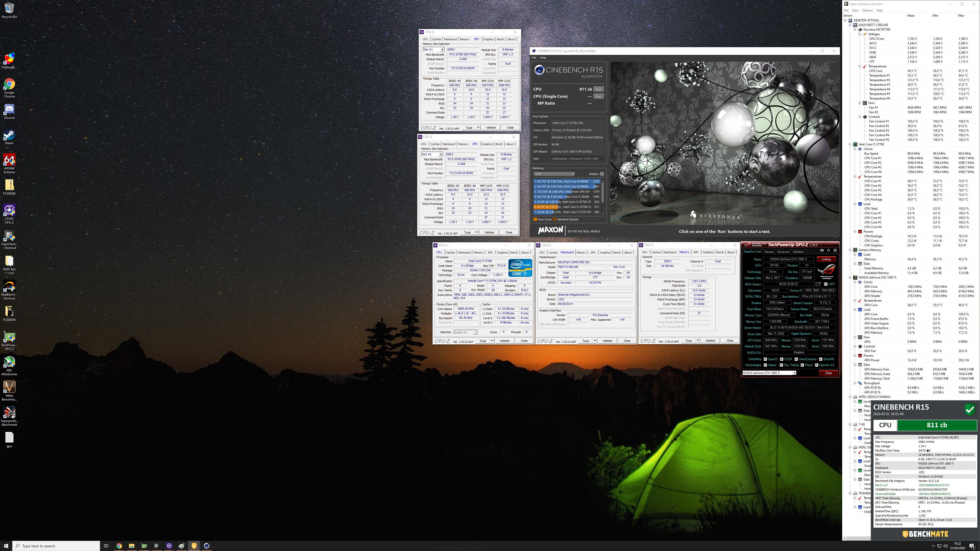Open the Socket #1 selection dropdown in CPU-Z

point(465,332)
